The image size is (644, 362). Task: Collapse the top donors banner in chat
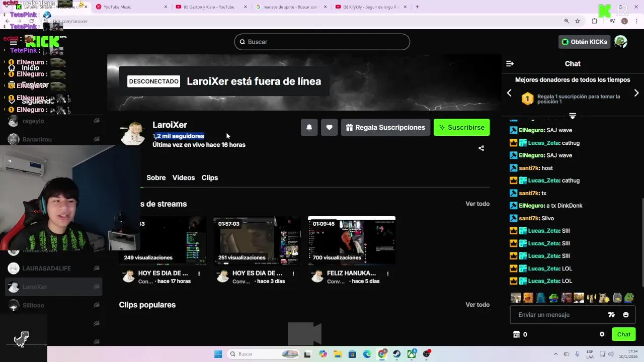tap(573, 116)
